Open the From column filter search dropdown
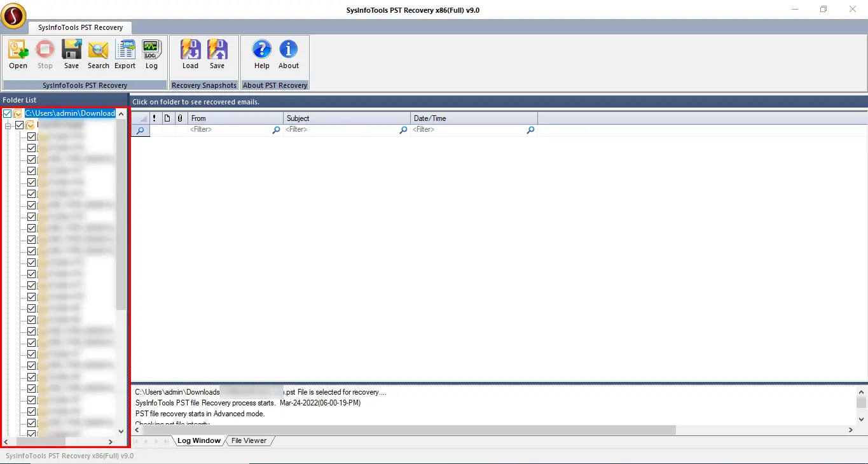Image resolution: width=868 pixels, height=464 pixels. (x=276, y=130)
